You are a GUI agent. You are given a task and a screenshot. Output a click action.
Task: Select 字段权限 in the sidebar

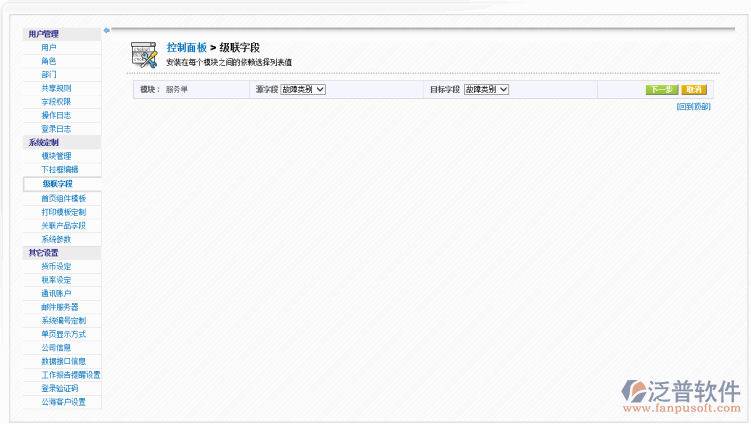(56, 101)
